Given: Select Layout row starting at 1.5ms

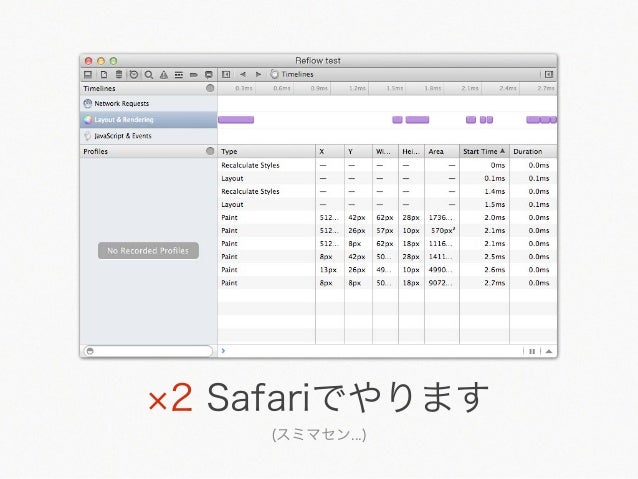Looking at the screenshot, I should pyautogui.click(x=387, y=204).
